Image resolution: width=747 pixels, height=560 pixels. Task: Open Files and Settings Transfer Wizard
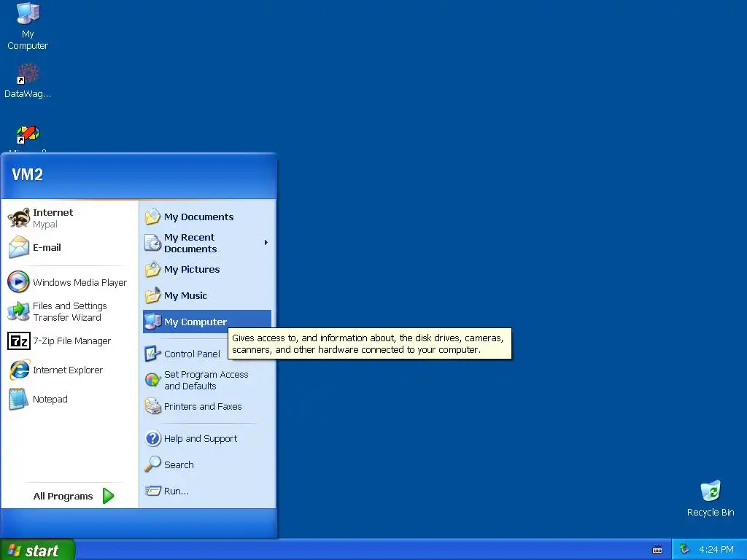point(69,312)
